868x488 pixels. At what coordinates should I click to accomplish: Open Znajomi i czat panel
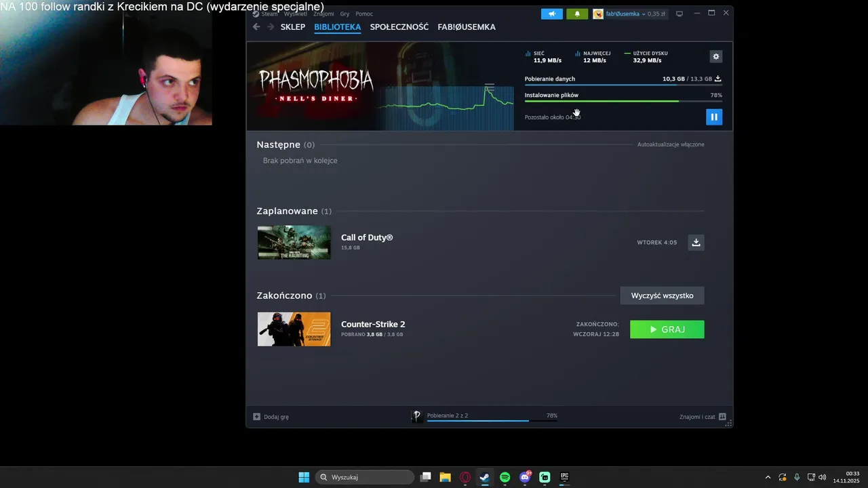coord(703,417)
